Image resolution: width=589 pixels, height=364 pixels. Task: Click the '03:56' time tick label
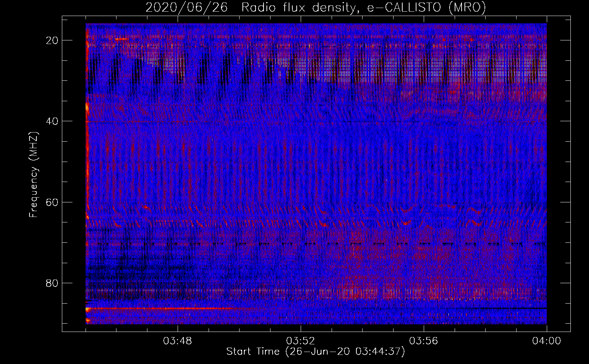[424, 341]
